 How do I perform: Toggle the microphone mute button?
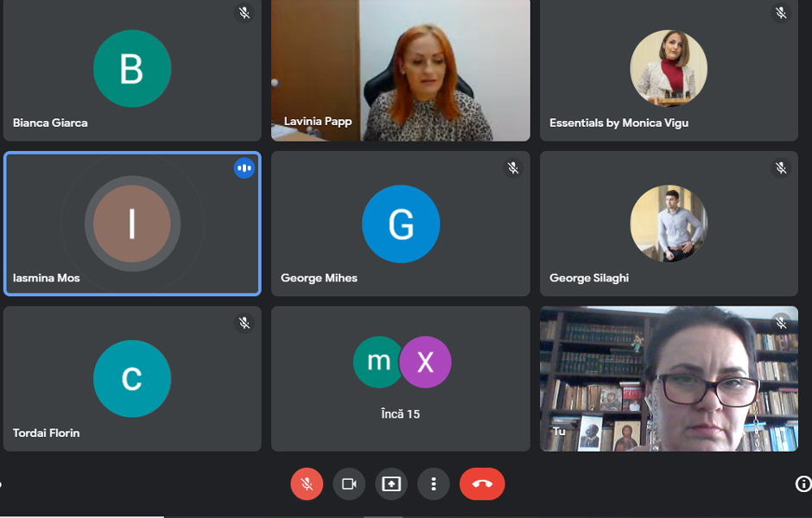[307, 483]
